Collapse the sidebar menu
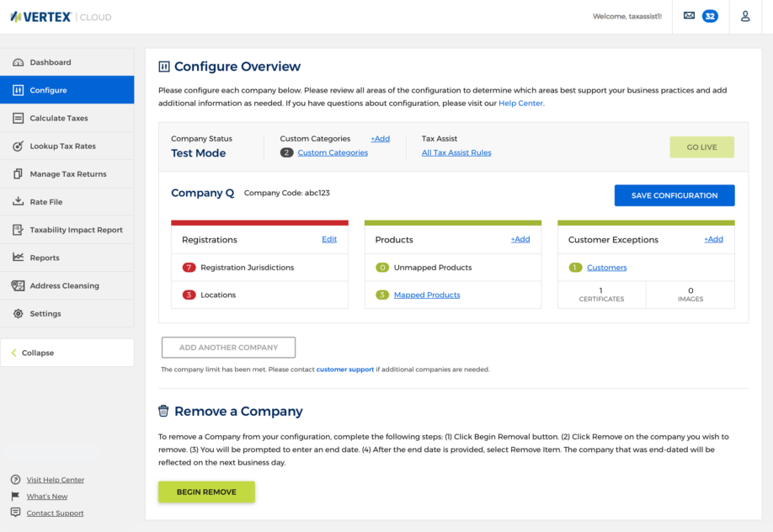This screenshot has height=532, width=773. 67,353
